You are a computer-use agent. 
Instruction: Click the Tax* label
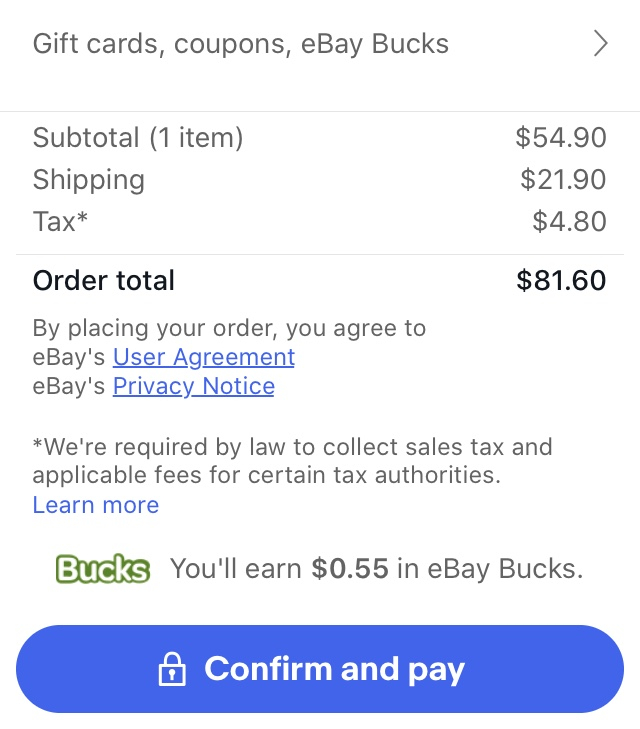coord(60,221)
